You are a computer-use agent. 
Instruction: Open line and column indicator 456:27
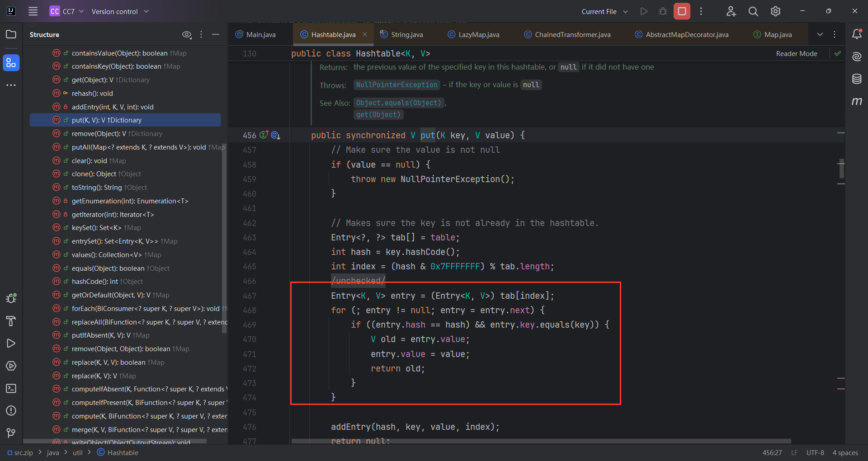pos(772,452)
